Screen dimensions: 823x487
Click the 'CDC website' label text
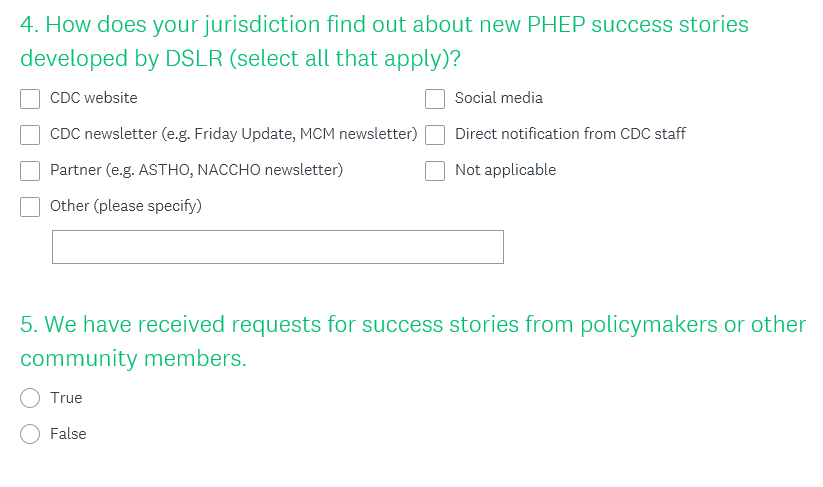(94, 98)
